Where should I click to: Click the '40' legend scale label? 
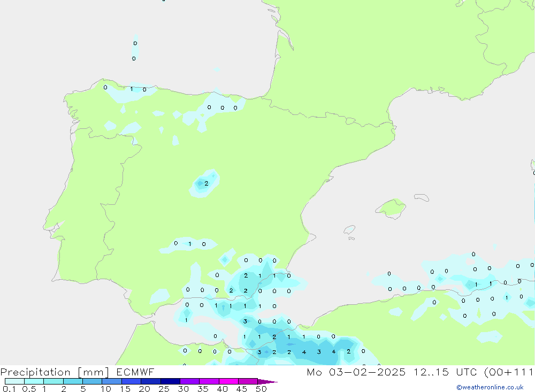(x=222, y=389)
